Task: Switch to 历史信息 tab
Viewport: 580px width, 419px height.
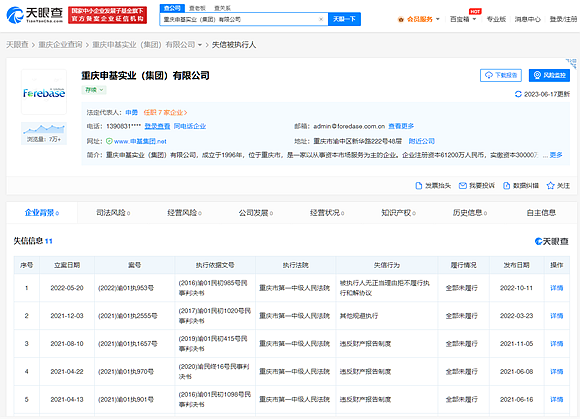Action: pos(470,213)
